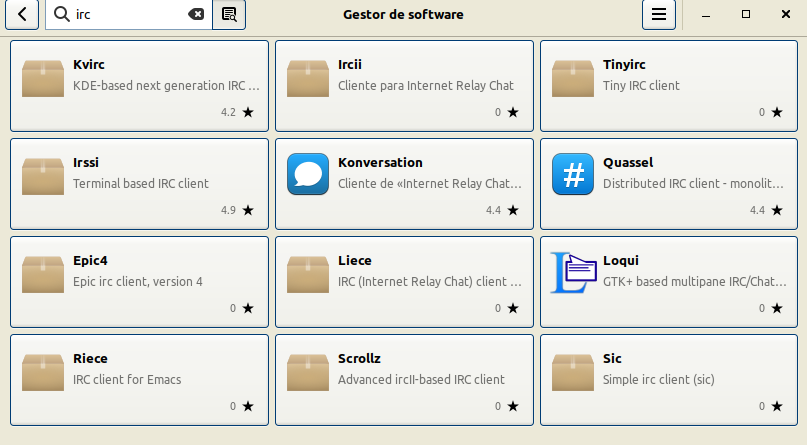Click the Quassel hash icon

pos(573,174)
